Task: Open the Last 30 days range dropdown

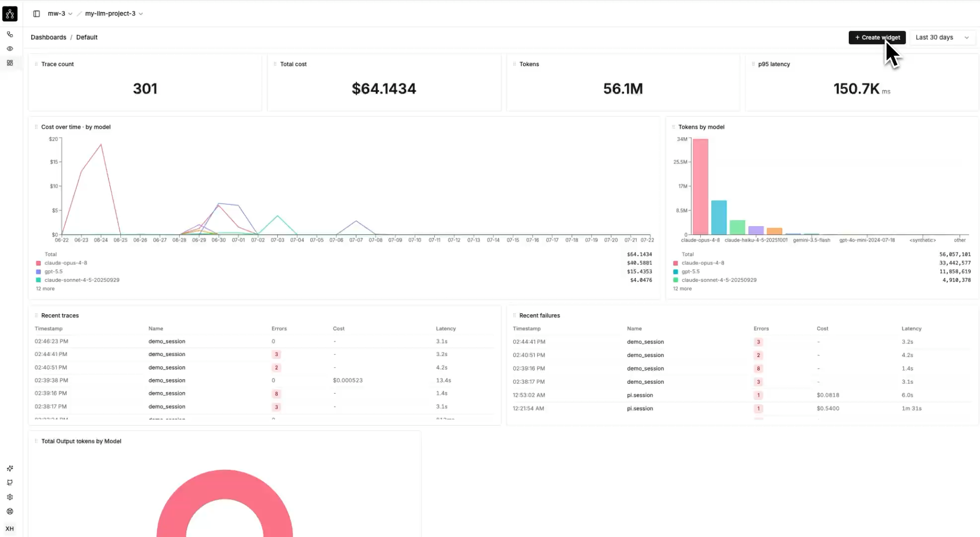Action: point(942,37)
